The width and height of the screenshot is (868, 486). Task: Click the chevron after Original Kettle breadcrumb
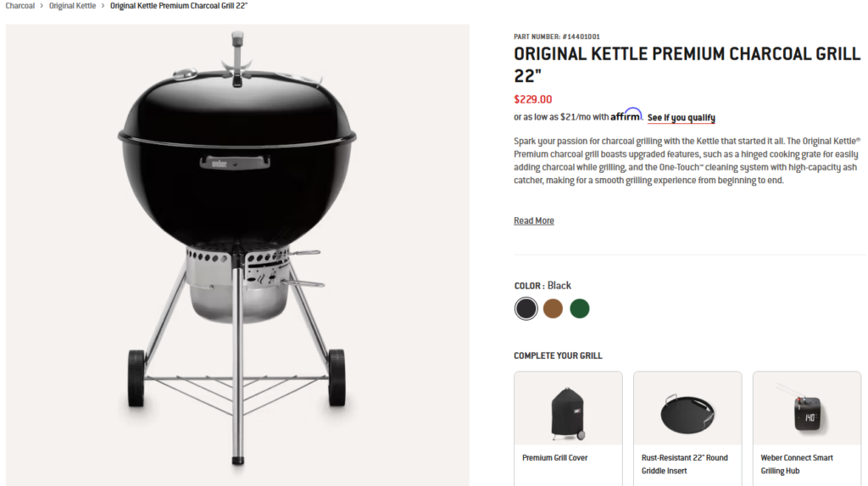(x=103, y=6)
